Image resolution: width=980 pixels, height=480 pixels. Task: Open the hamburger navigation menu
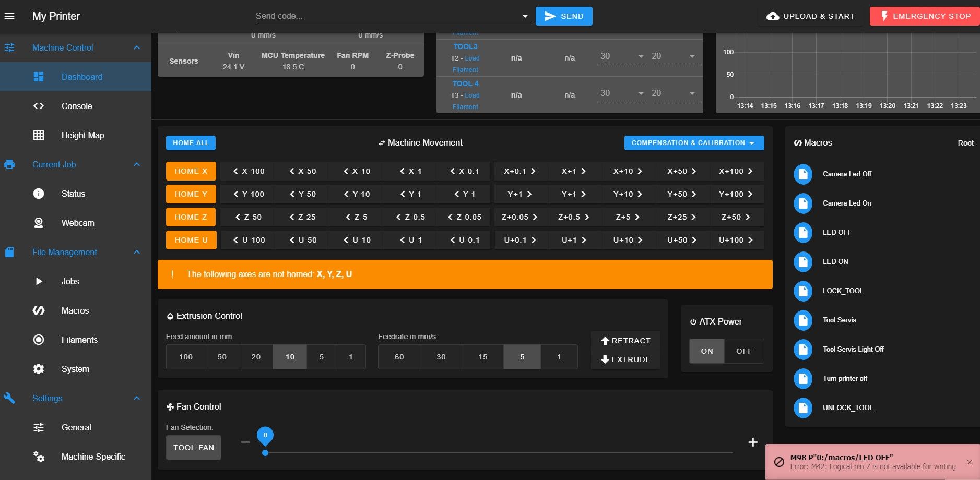pyautogui.click(x=9, y=16)
